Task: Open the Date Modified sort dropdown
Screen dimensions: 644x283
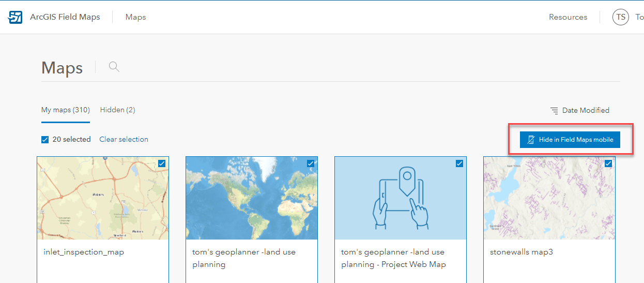Action: coord(580,111)
